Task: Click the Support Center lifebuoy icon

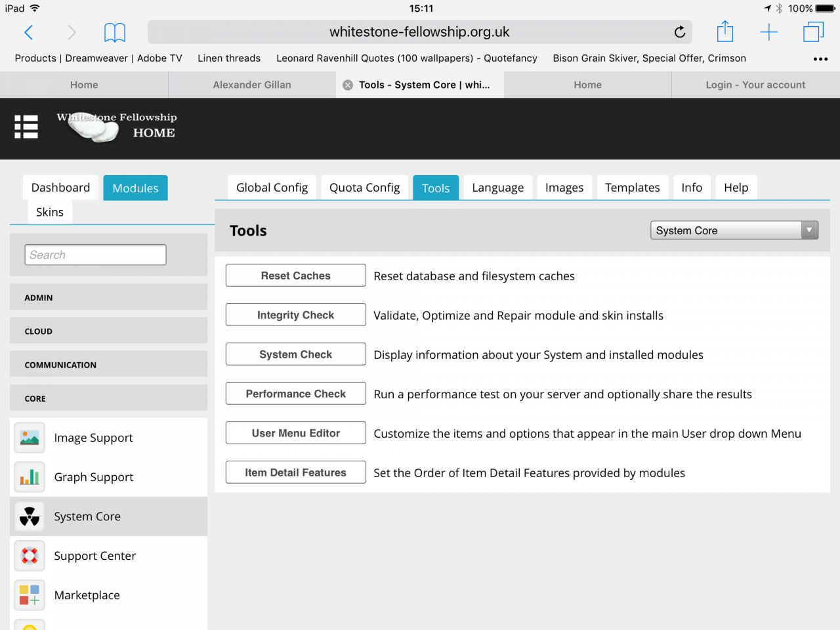Action: click(30, 556)
